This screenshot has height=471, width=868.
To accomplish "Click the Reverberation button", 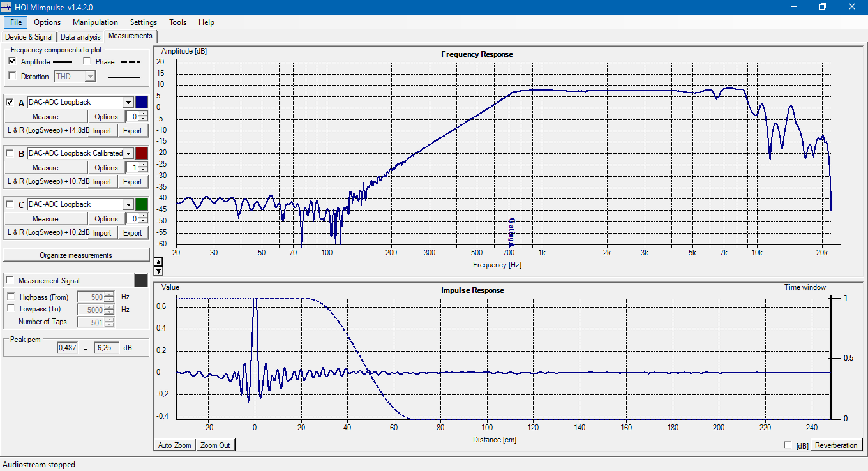I will coord(836,445).
